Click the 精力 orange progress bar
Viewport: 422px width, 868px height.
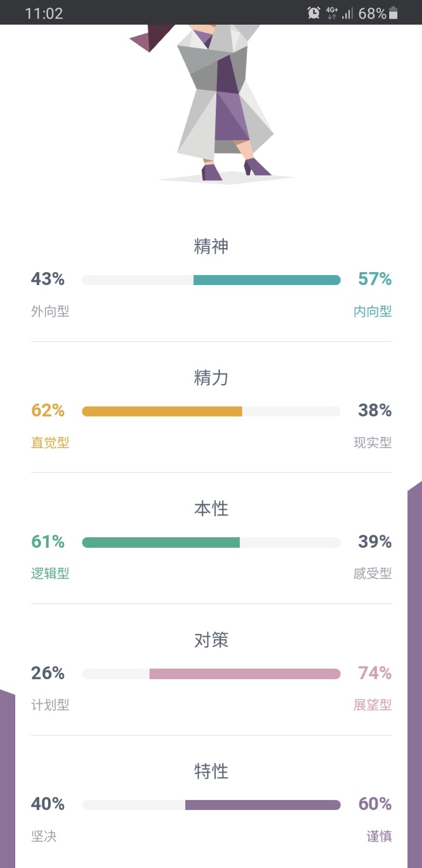tap(211, 411)
